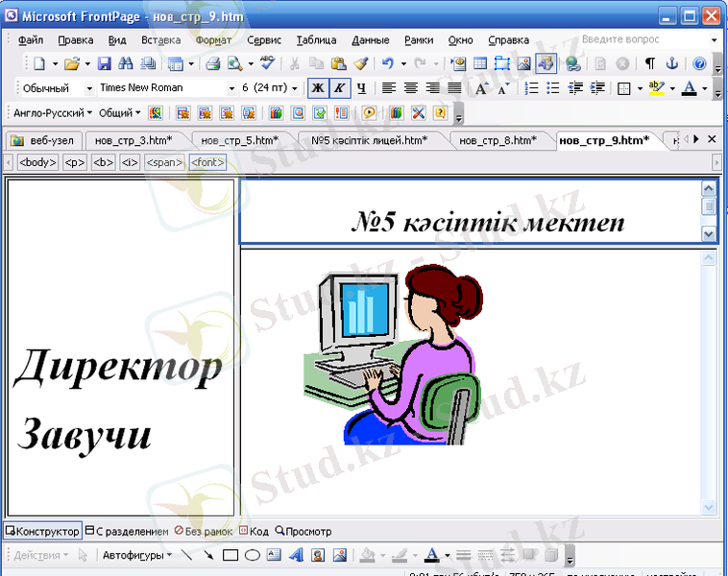Align text to the left

(389, 88)
